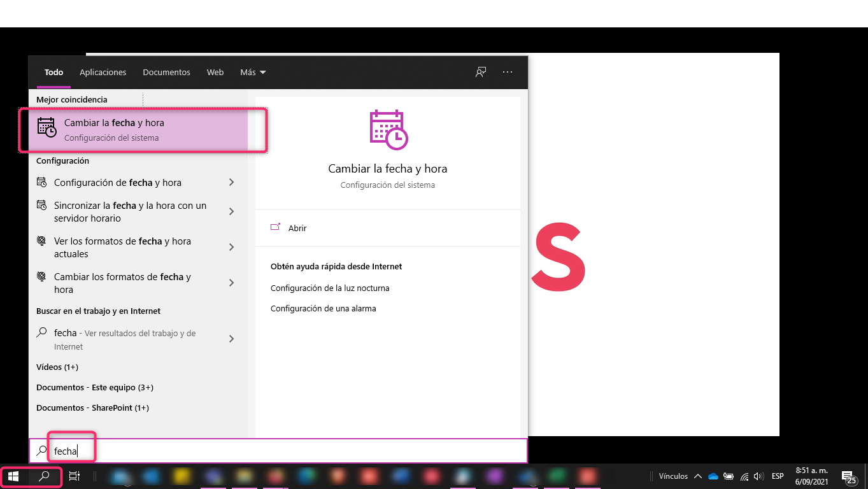Open the three-dots options menu

(508, 72)
